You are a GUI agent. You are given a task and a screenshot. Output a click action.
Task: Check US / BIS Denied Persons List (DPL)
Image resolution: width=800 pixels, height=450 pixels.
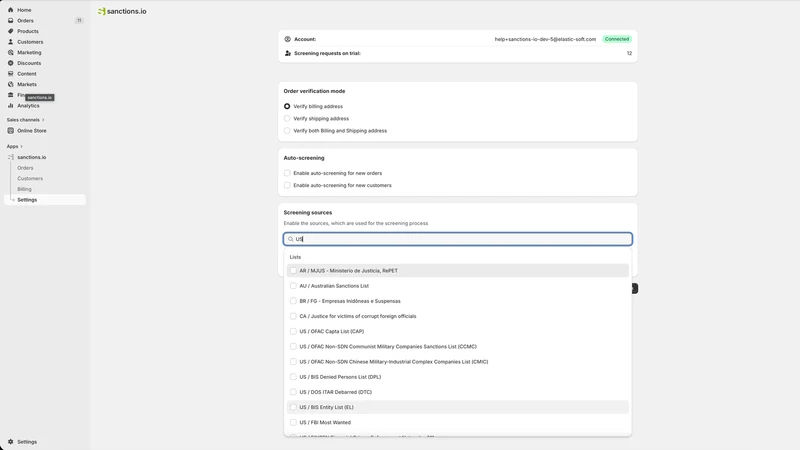(x=293, y=377)
